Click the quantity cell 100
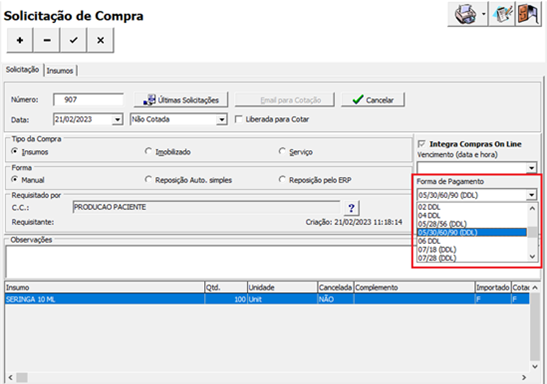 [x=226, y=299]
